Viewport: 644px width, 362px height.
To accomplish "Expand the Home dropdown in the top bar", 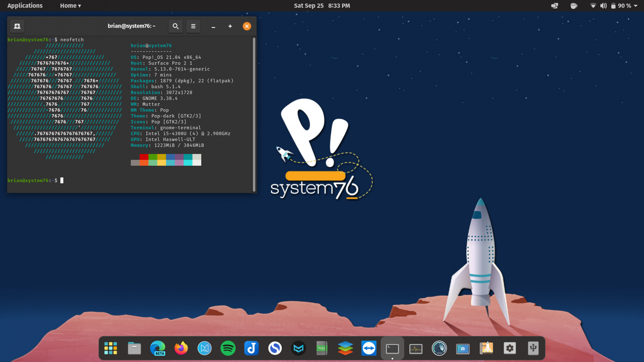I will click(71, 6).
